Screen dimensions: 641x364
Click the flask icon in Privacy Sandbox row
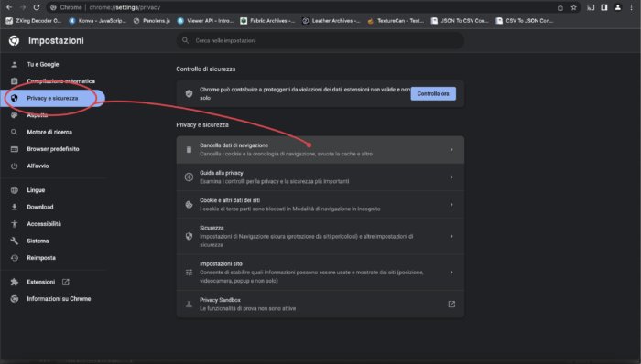coord(189,304)
